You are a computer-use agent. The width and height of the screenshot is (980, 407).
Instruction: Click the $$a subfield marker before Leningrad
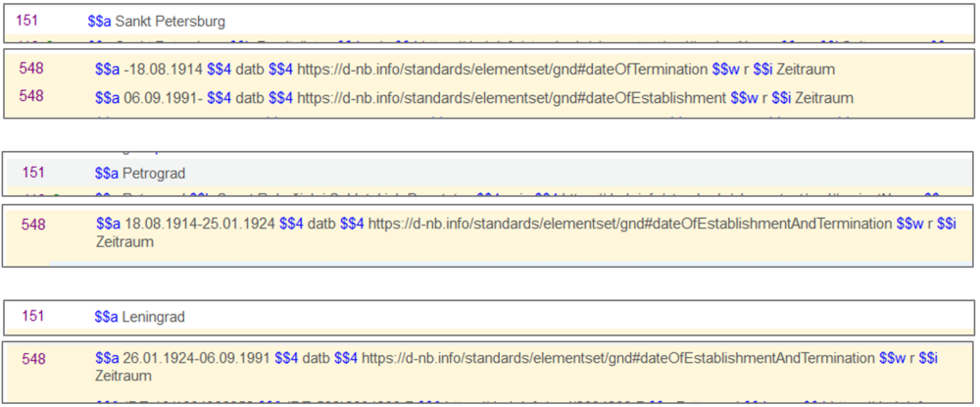point(106,317)
